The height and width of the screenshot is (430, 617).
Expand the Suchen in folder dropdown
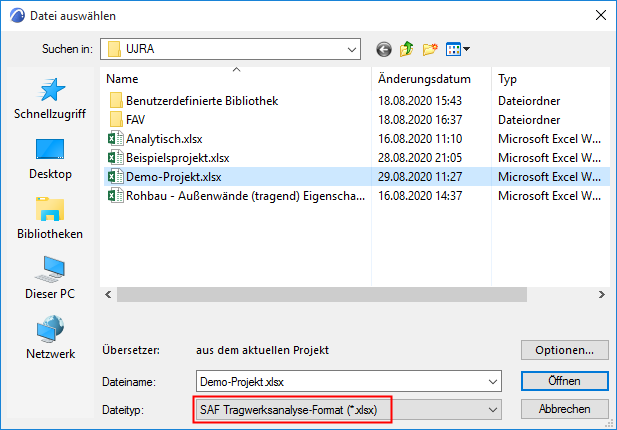click(x=350, y=48)
